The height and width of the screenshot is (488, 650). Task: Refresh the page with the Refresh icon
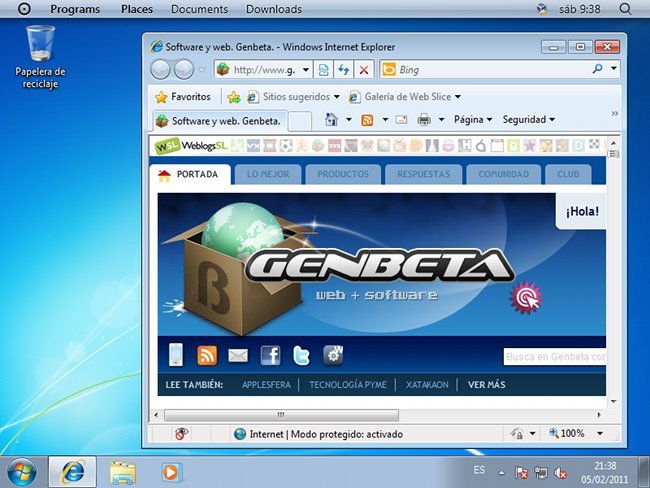coord(343,70)
